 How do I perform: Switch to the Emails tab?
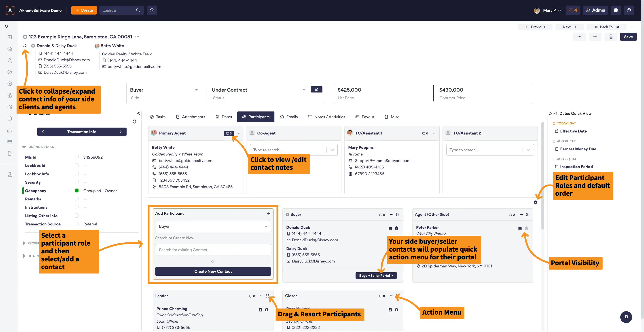pyautogui.click(x=289, y=117)
